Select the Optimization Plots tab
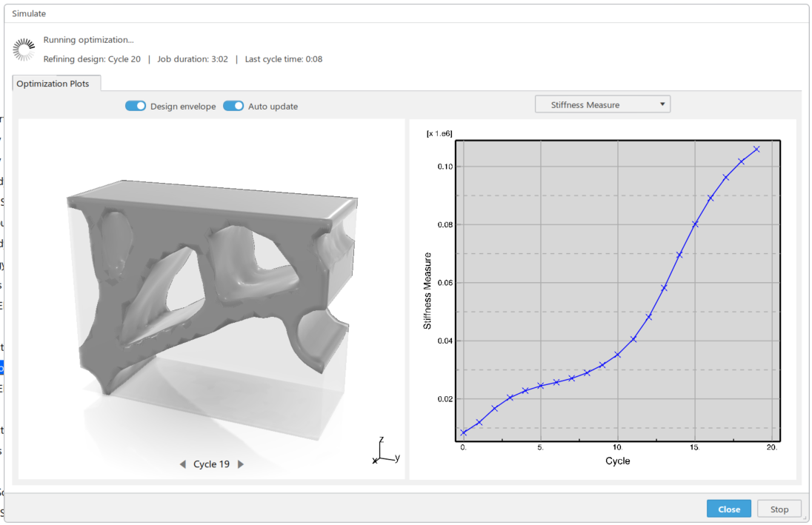This screenshot has width=812, height=525. pos(55,83)
